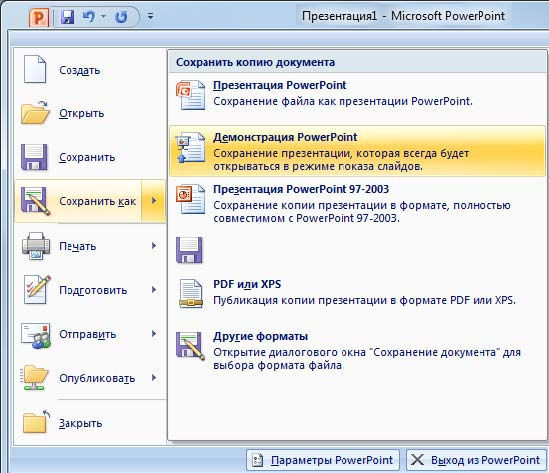
Task: Click the network folder icon beside Опубликовать
Action: [35, 378]
